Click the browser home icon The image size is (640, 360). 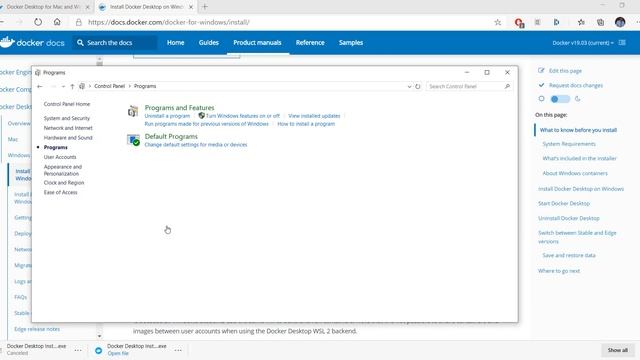click(x=57, y=22)
